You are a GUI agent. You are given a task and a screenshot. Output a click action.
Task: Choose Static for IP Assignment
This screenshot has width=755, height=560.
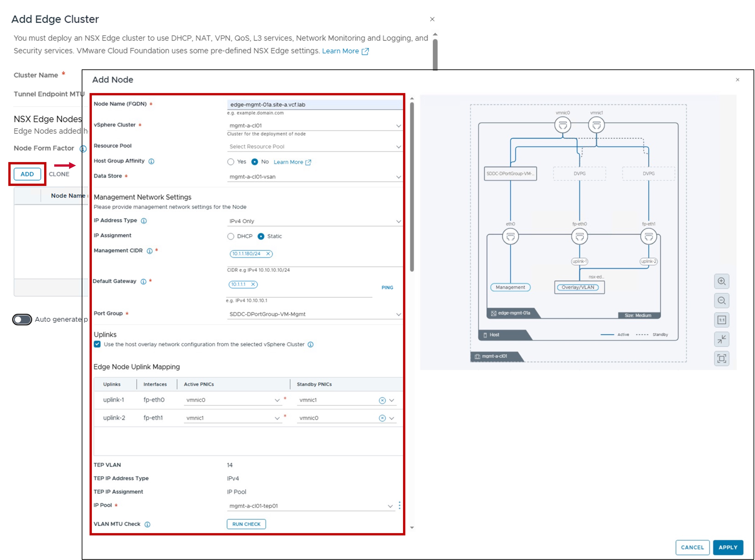coord(261,237)
